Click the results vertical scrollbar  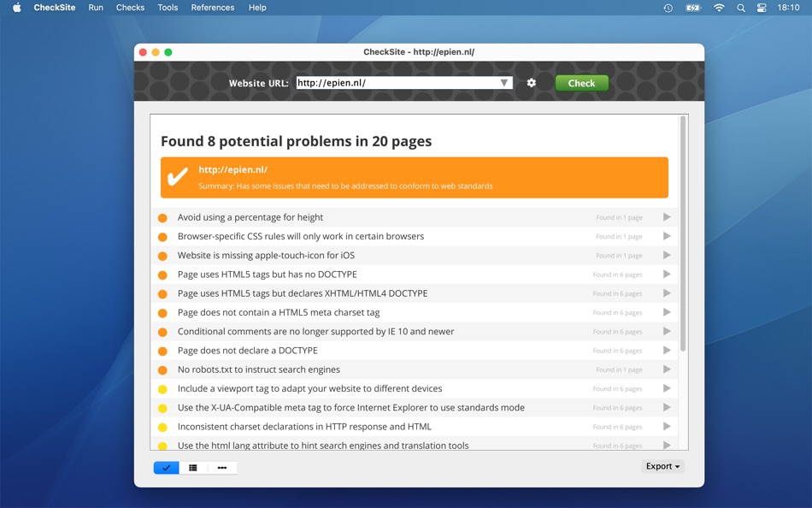683,233
